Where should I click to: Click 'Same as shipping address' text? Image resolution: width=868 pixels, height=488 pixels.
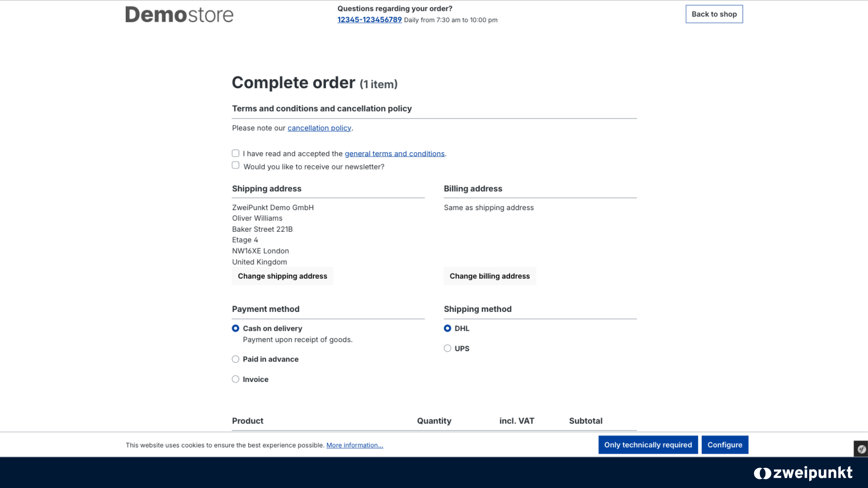coord(489,208)
